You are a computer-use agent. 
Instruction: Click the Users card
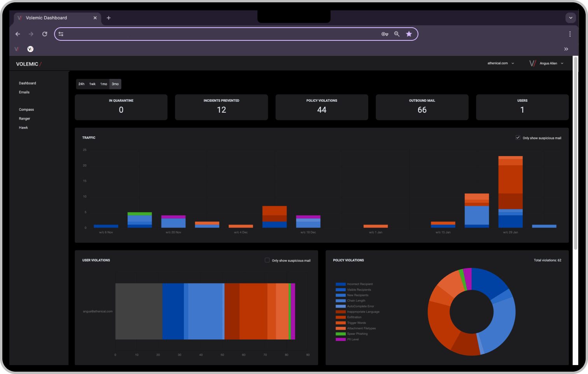pos(522,107)
